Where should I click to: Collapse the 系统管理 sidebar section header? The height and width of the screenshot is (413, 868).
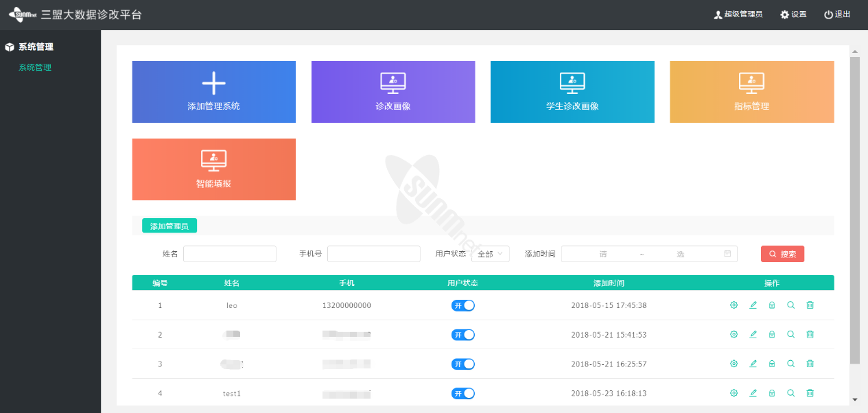36,47
